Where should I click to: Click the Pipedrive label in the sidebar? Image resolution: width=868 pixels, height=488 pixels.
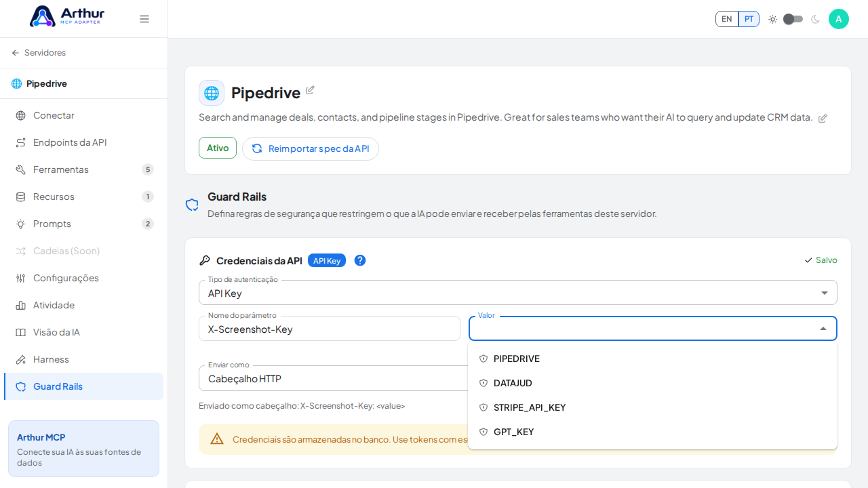[47, 83]
